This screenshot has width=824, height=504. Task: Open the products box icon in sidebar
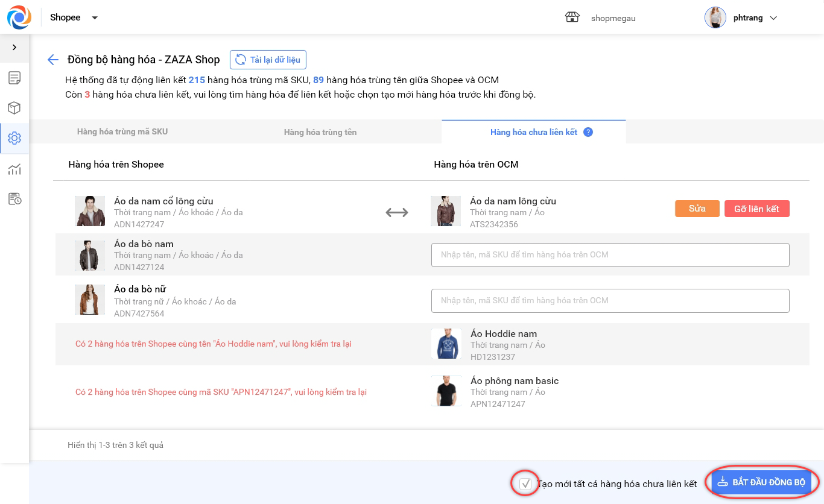(x=14, y=108)
